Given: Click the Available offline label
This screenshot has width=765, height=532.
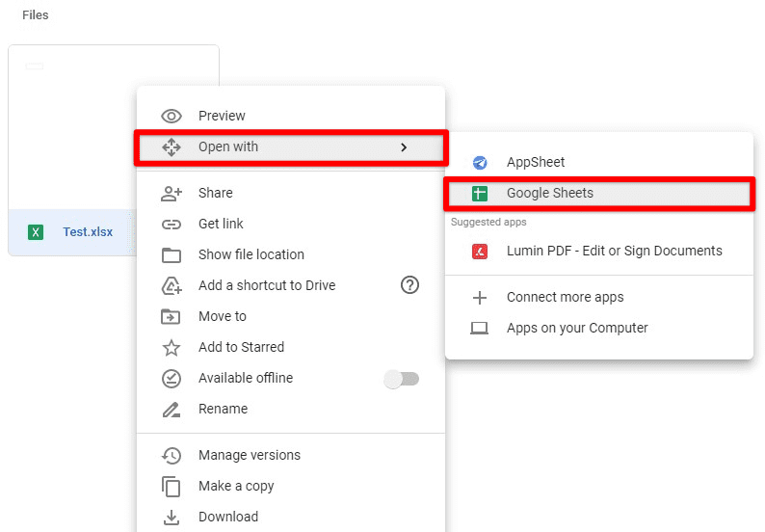Looking at the screenshot, I should click(246, 378).
